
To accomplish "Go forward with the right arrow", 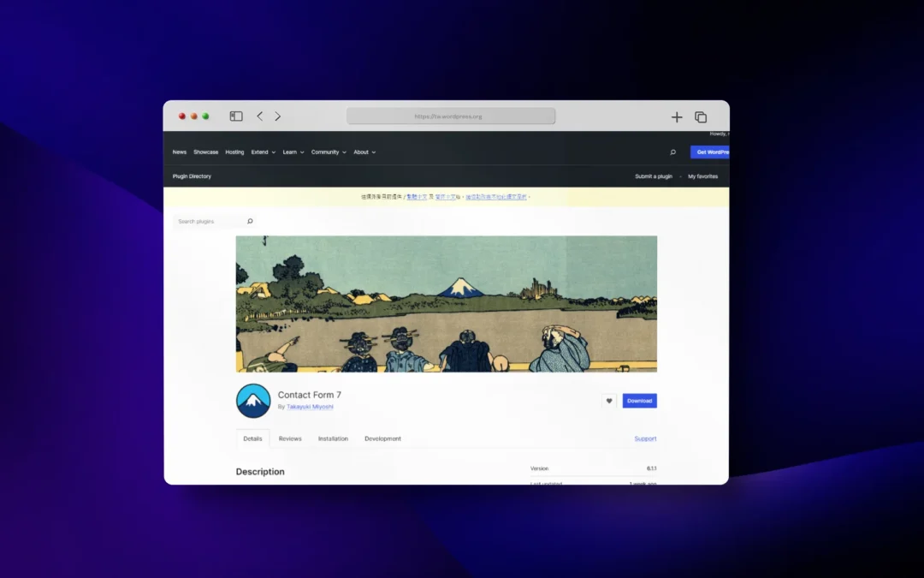I will pos(277,116).
